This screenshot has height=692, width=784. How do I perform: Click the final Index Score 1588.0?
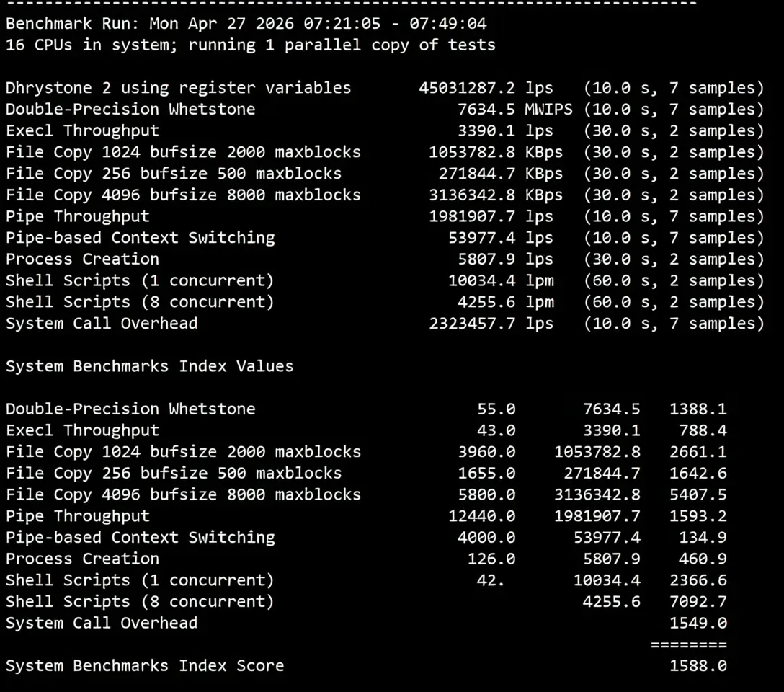pos(698,666)
